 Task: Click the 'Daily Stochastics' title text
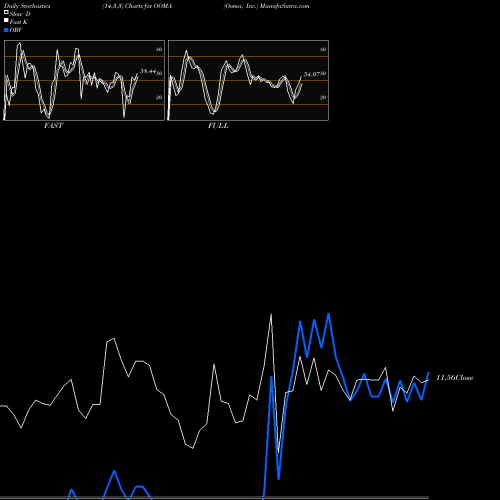point(27,6)
